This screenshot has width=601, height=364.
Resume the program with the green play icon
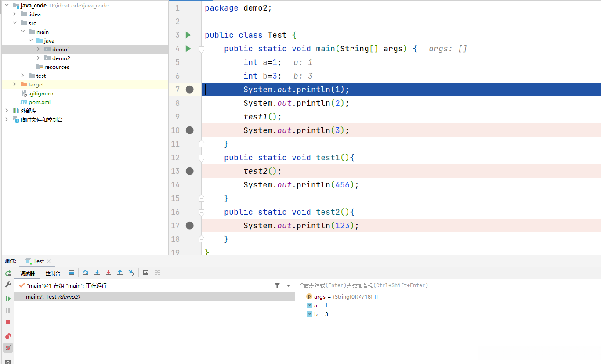tap(8, 299)
